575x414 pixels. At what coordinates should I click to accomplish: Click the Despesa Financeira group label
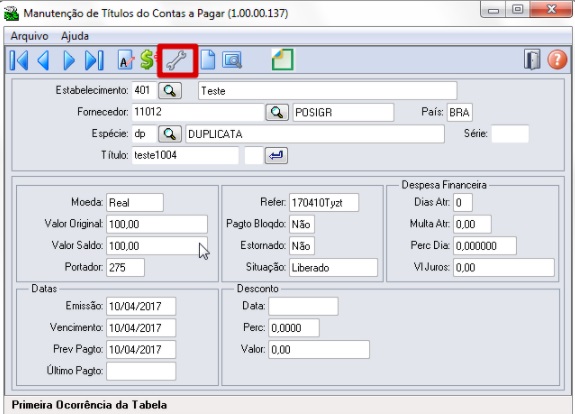(444, 185)
